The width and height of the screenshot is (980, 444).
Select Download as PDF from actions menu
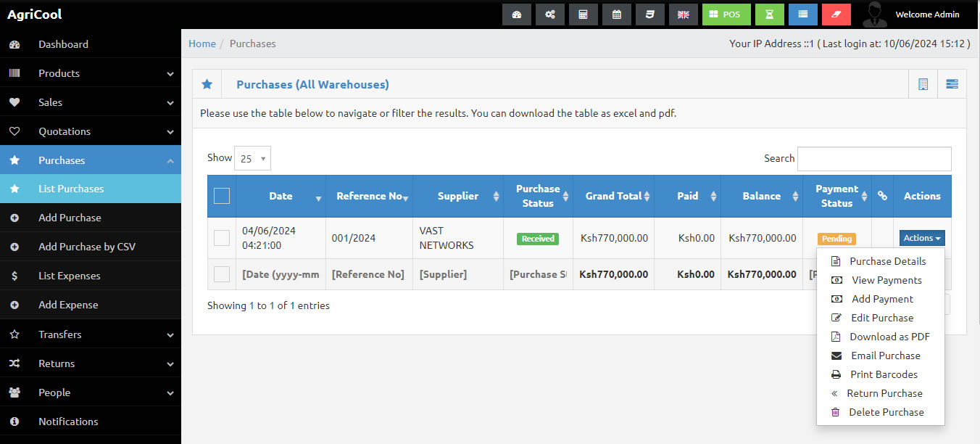tap(889, 337)
